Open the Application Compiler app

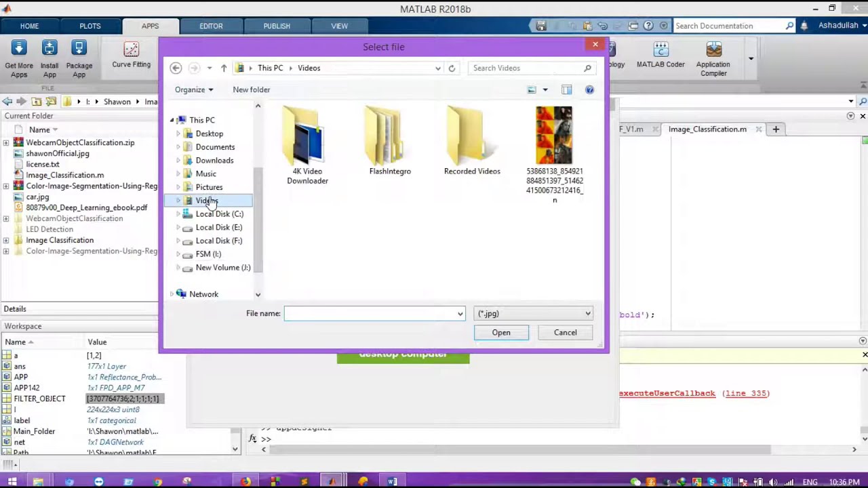tap(713, 59)
